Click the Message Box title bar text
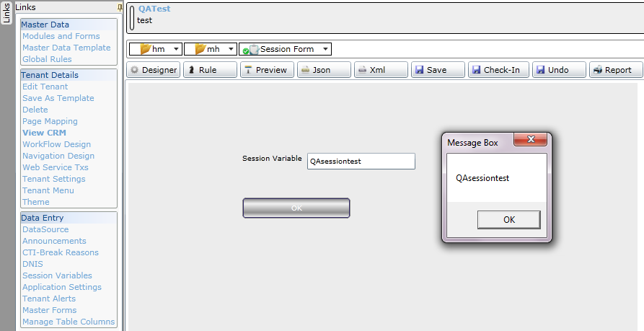 pyautogui.click(x=473, y=143)
